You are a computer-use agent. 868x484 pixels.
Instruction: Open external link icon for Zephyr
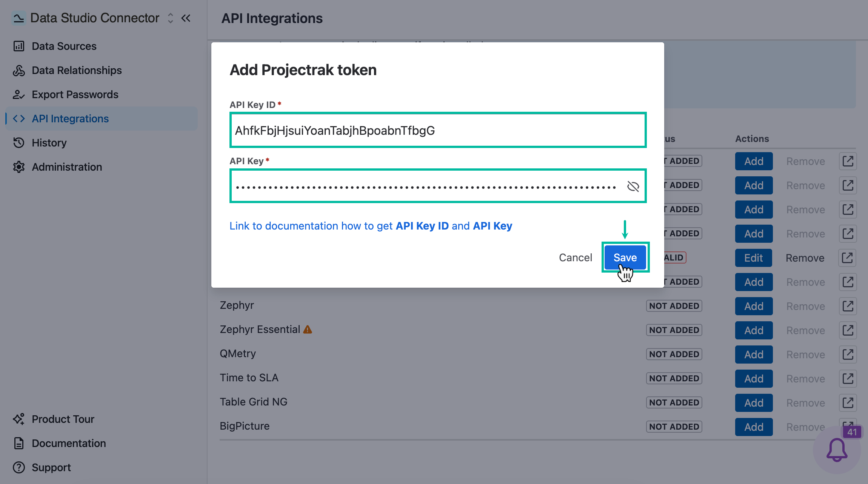tap(848, 306)
